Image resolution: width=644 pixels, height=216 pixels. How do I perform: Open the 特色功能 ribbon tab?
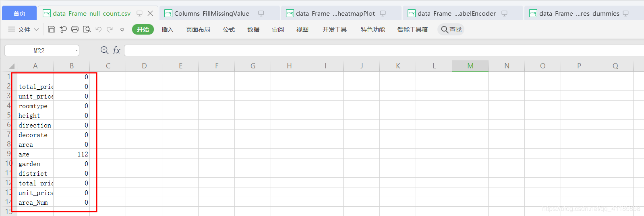(373, 29)
